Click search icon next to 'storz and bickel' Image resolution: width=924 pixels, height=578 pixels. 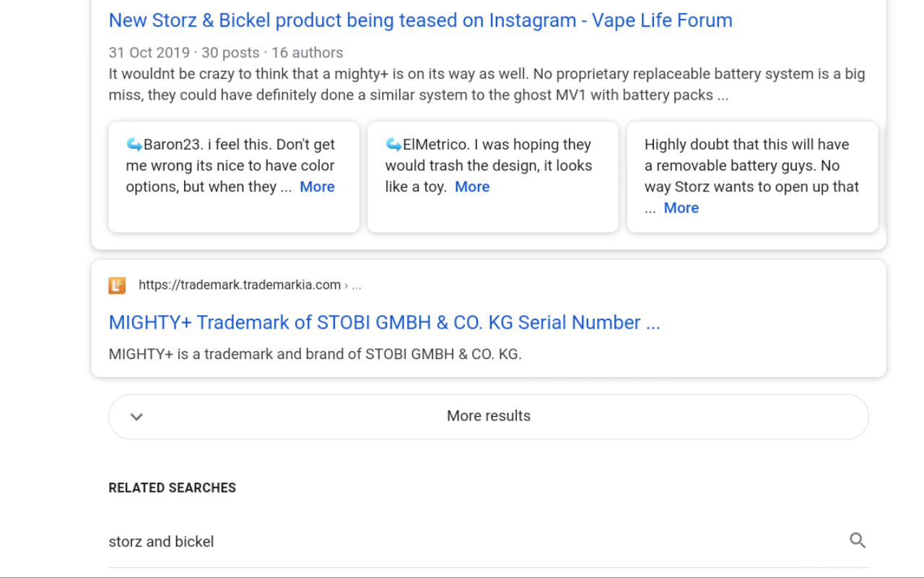[857, 540]
